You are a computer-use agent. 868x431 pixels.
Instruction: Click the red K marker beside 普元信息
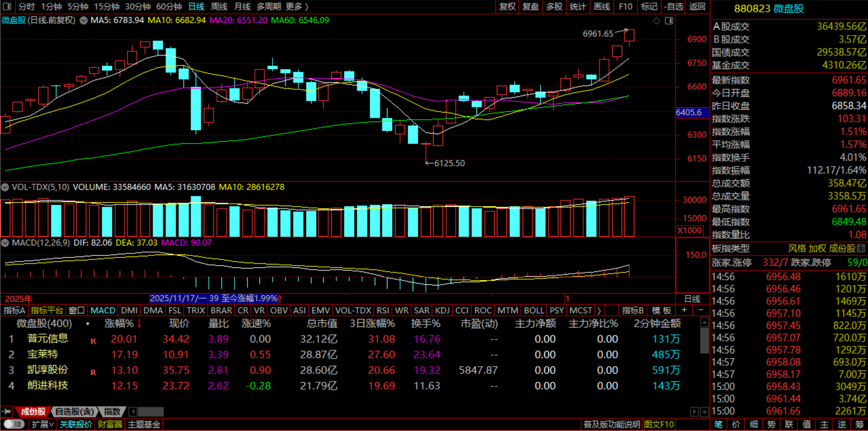(x=94, y=341)
